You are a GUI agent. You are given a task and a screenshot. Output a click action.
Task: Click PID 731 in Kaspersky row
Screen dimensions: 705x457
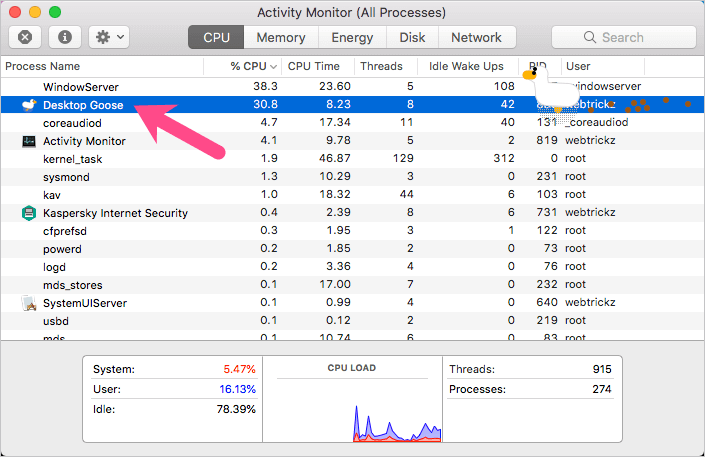(547, 212)
